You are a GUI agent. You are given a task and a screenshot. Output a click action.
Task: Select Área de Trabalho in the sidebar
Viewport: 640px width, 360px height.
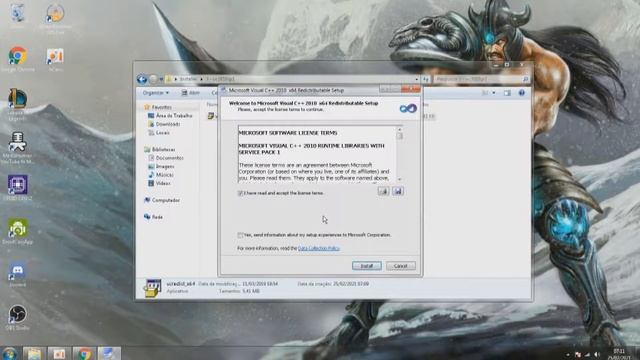[170, 116]
